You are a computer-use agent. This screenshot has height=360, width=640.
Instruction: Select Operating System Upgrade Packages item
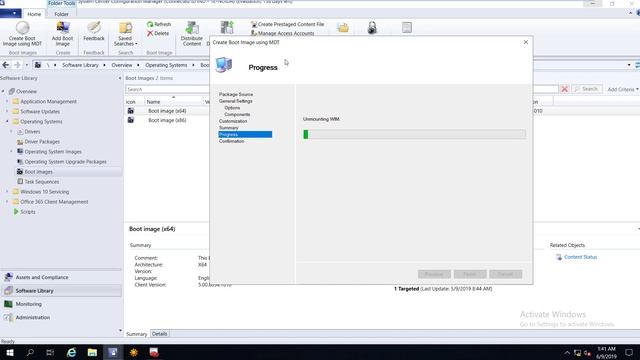[65, 162]
